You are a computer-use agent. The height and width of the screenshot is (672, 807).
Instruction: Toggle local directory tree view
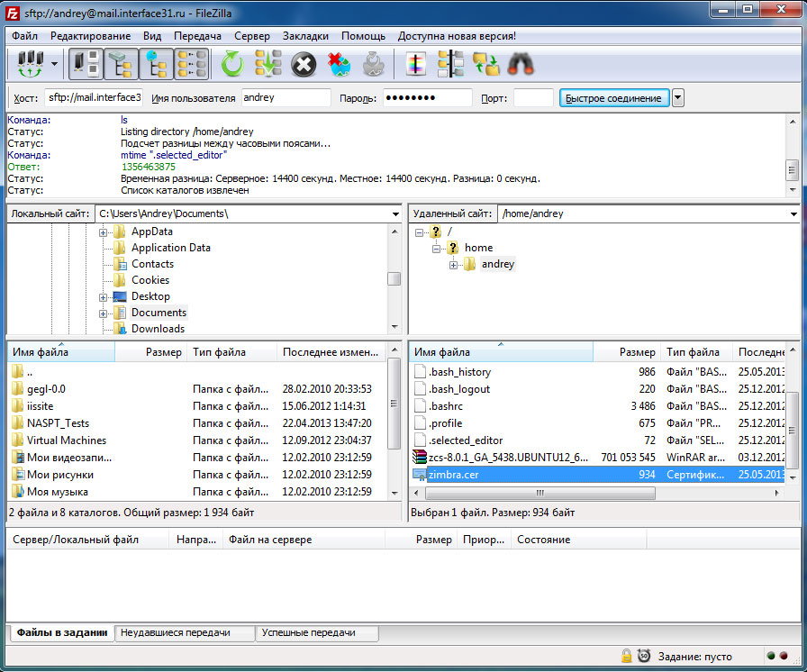coord(122,64)
